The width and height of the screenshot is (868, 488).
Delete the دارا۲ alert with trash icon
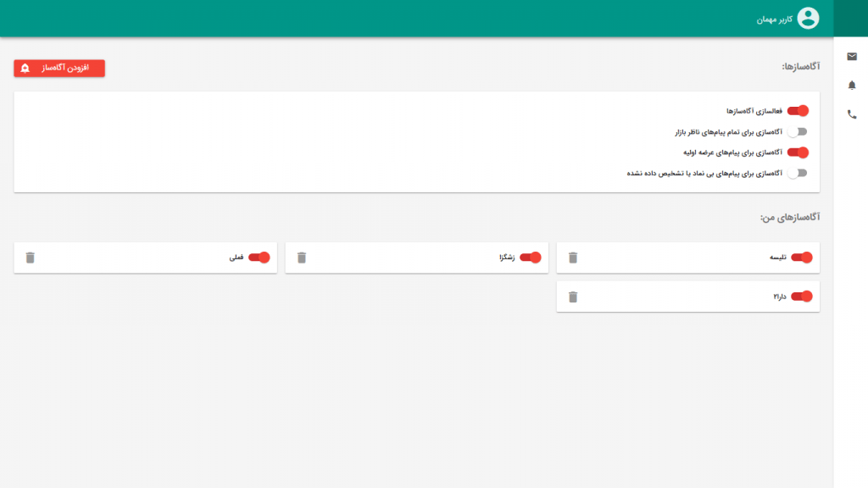click(573, 297)
